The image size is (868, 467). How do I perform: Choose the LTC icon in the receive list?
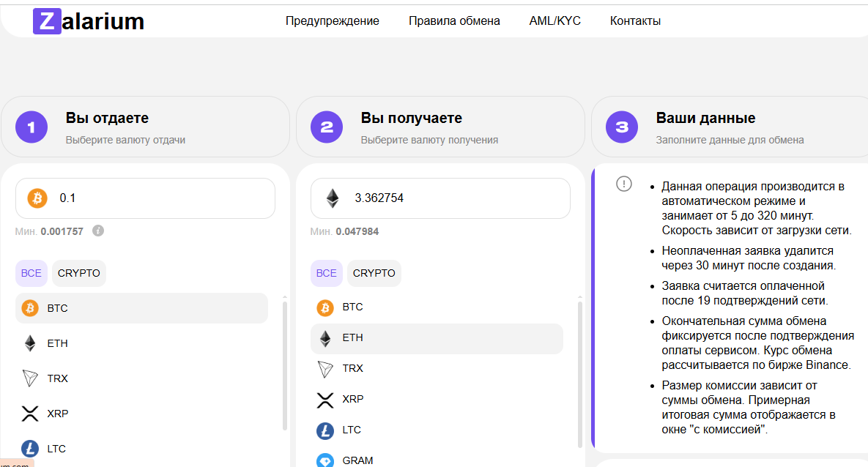[x=325, y=430]
